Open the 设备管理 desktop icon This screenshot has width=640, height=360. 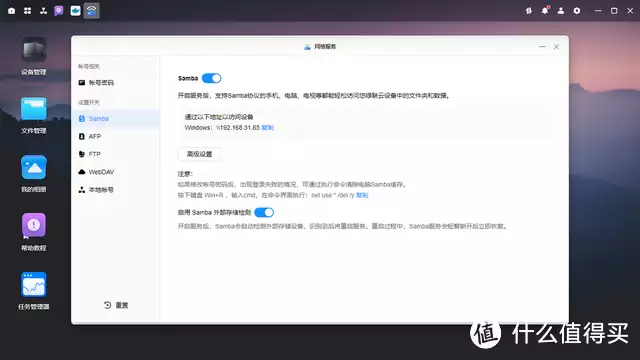(x=34, y=51)
